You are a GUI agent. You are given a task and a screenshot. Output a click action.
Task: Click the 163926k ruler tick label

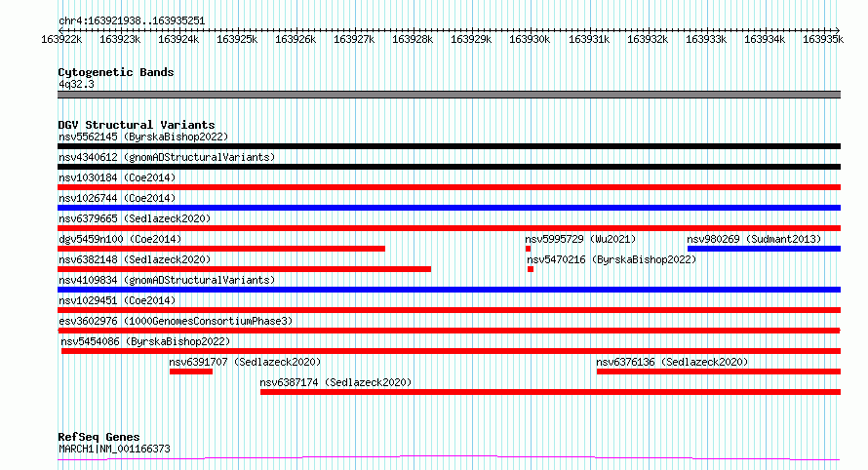click(x=296, y=40)
